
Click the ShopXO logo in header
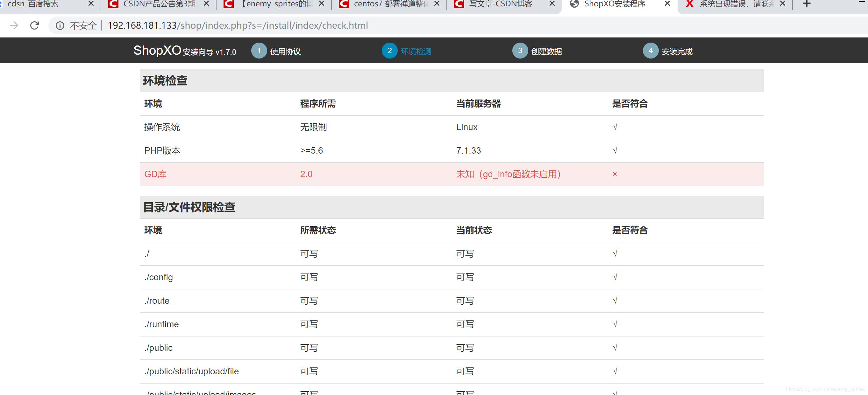pyautogui.click(x=157, y=51)
